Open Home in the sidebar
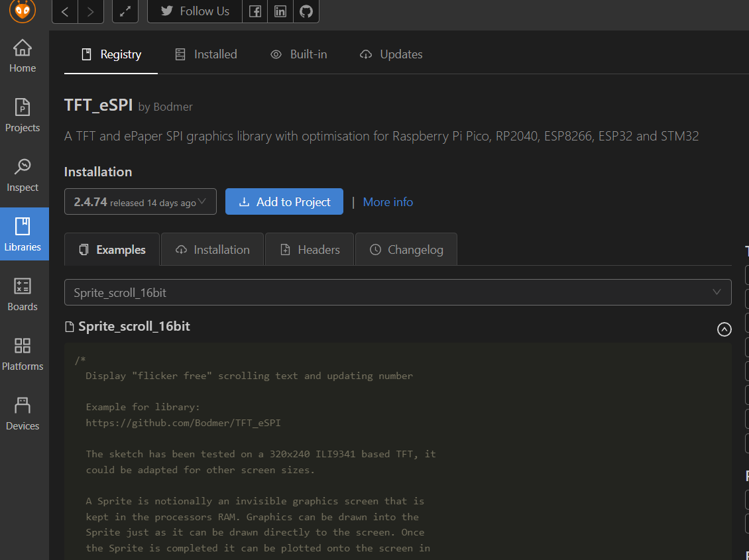 [23, 56]
